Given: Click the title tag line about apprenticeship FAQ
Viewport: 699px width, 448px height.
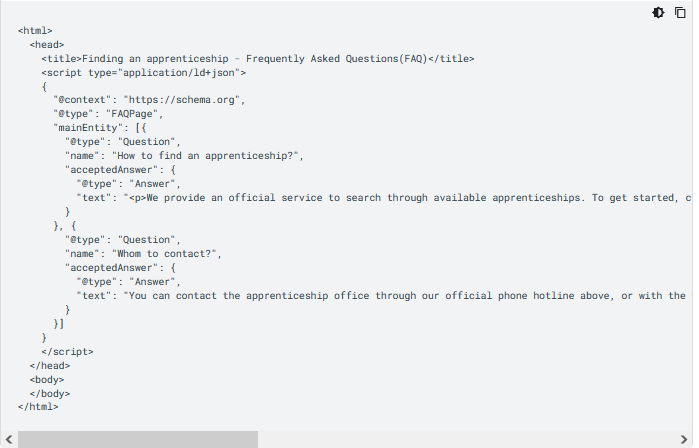Looking at the screenshot, I should [258, 59].
